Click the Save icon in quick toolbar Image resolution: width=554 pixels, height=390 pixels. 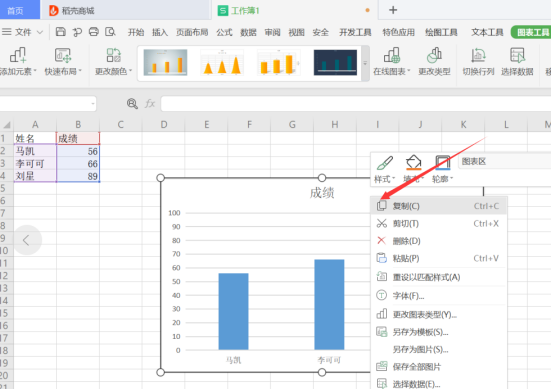pos(61,32)
